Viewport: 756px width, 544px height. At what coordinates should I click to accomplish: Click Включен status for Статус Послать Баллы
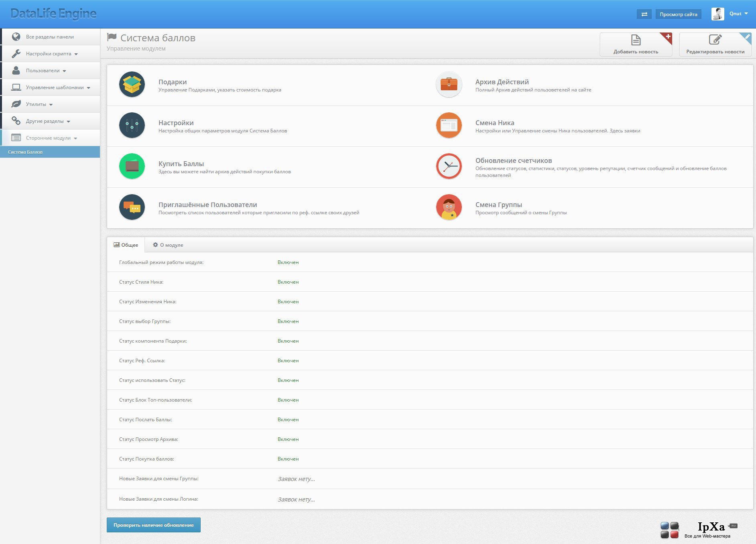288,420
